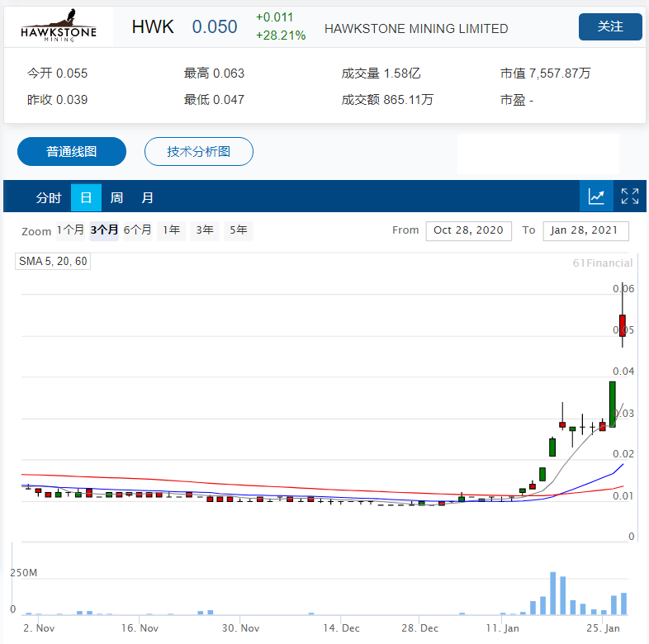Click the latest red candlestick near 0.05
Image resolution: width=649 pixels, height=644 pixels.
[x=622, y=326]
